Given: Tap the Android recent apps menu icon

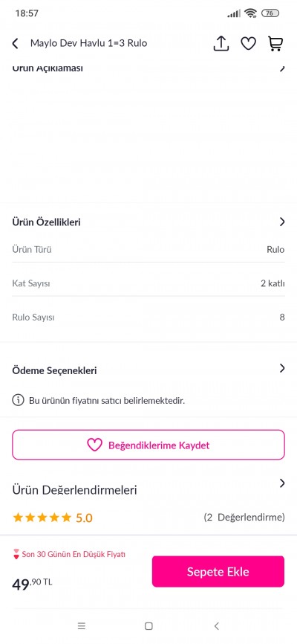Looking at the screenshot, I should [82, 626].
